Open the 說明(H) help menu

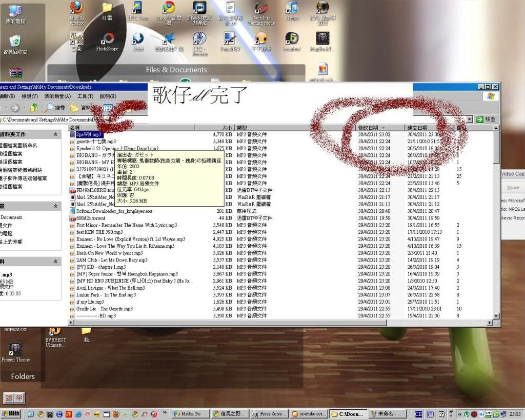(x=108, y=96)
